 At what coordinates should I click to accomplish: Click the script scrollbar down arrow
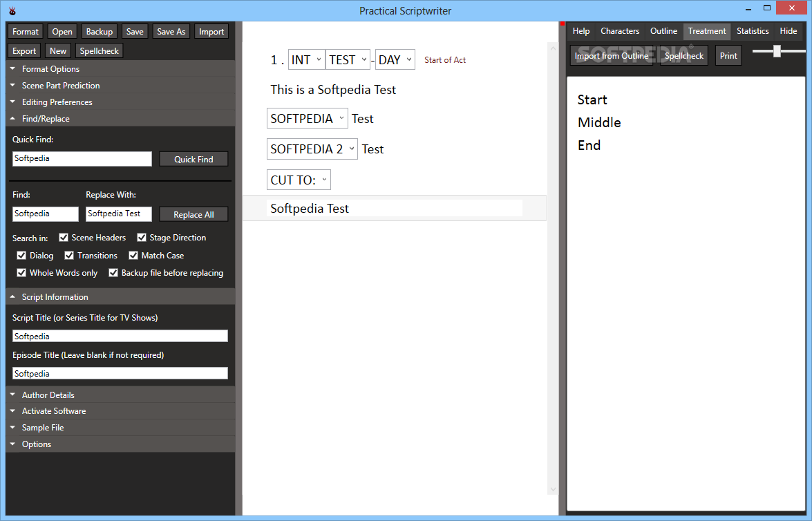pyautogui.click(x=553, y=489)
